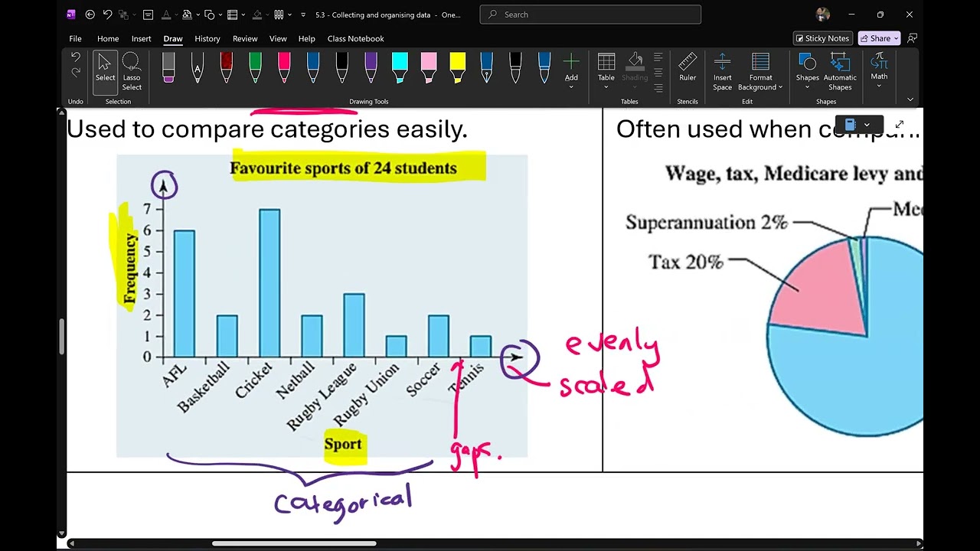The height and width of the screenshot is (551, 980).
Task: Choose the red galaxy pen
Action: [226, 67]
